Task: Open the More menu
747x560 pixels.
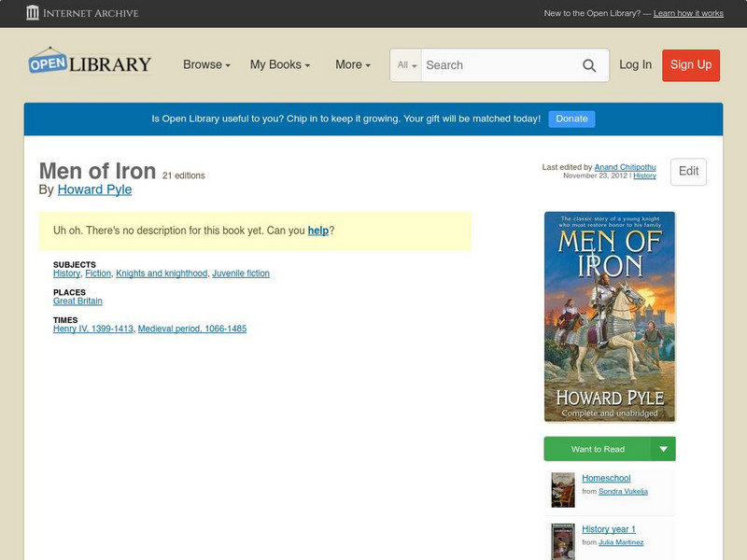Action: pos(352,64)
